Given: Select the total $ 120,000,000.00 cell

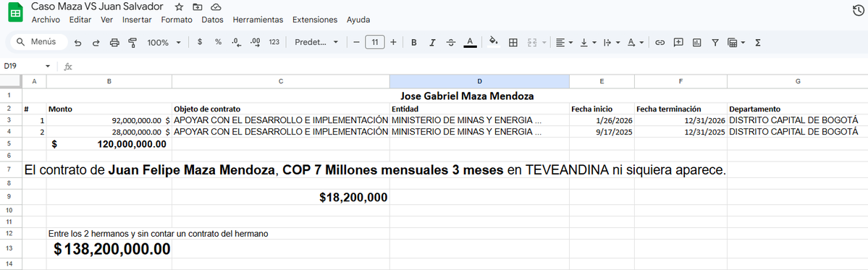Looking at the screenshot, I should coord(109,144).
